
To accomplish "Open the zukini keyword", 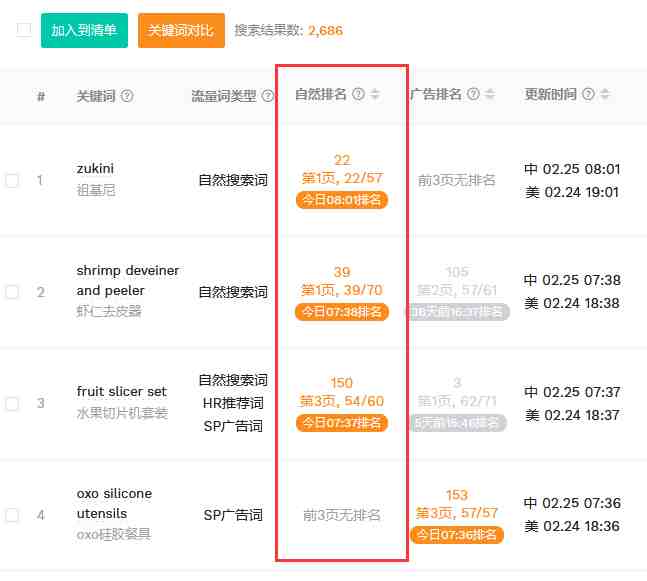I will (95, 168).
